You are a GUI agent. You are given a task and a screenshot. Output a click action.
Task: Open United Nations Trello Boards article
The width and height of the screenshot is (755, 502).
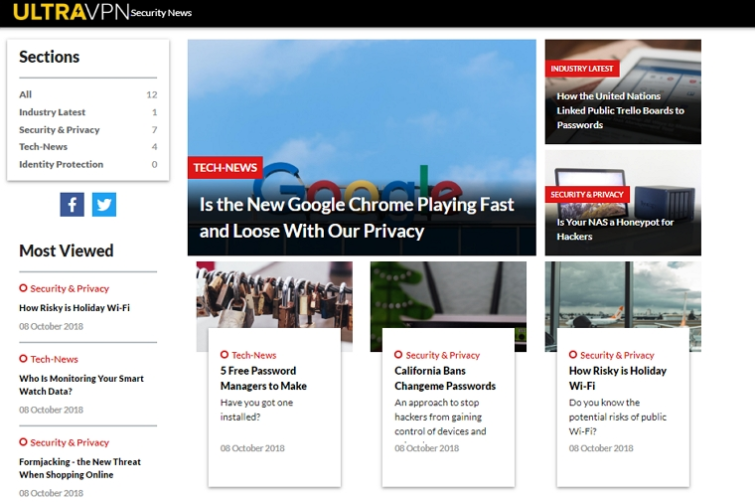620,110
